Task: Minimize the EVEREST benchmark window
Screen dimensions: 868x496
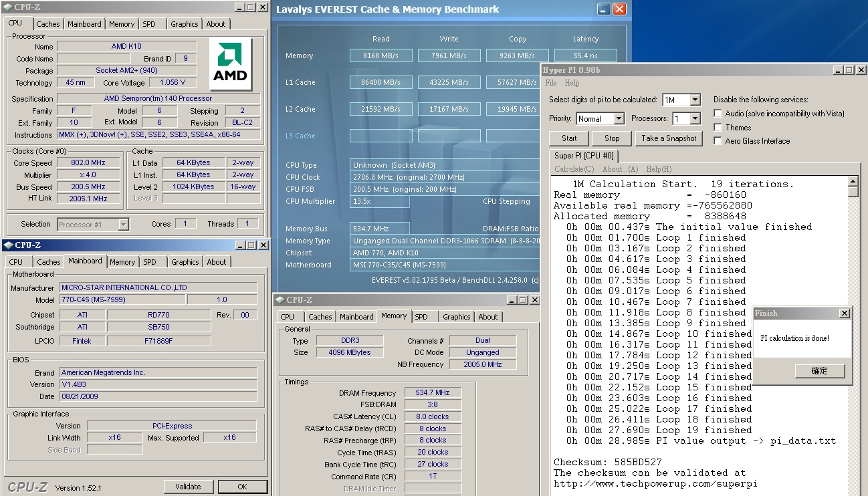Action: coord(604,9)
